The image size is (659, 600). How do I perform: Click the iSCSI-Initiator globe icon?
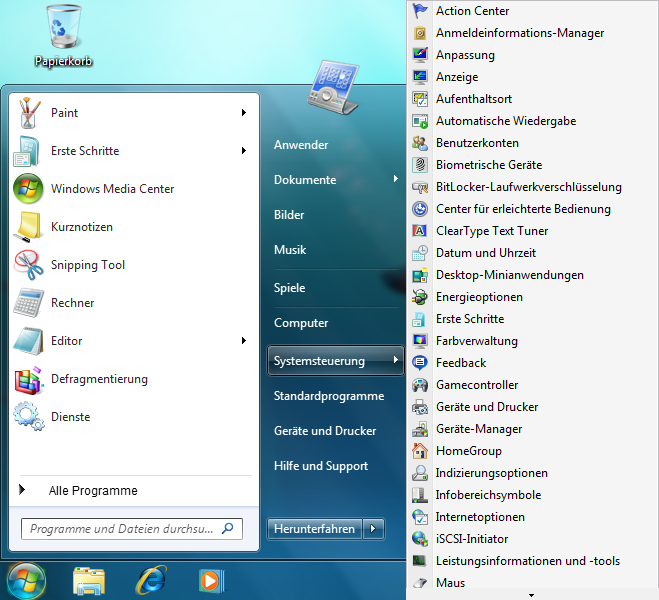pos(420,539)
